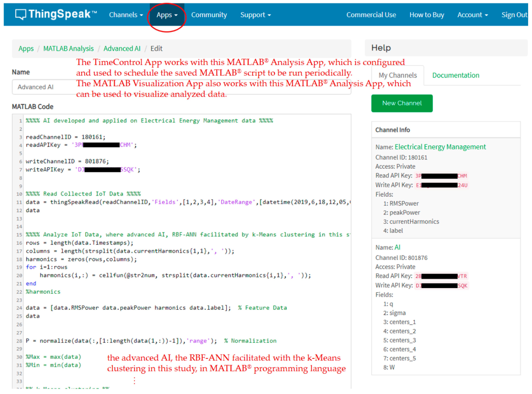Viewport: 532px width, 394px height.
Task: Click the ThingSpeak logo icon
Action: [x=21, y=14]
